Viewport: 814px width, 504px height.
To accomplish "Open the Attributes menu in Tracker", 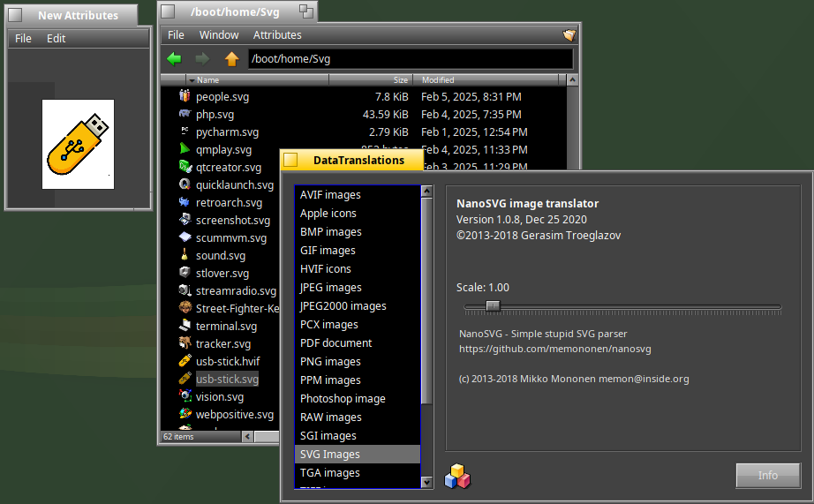I will tap(277, 34).
